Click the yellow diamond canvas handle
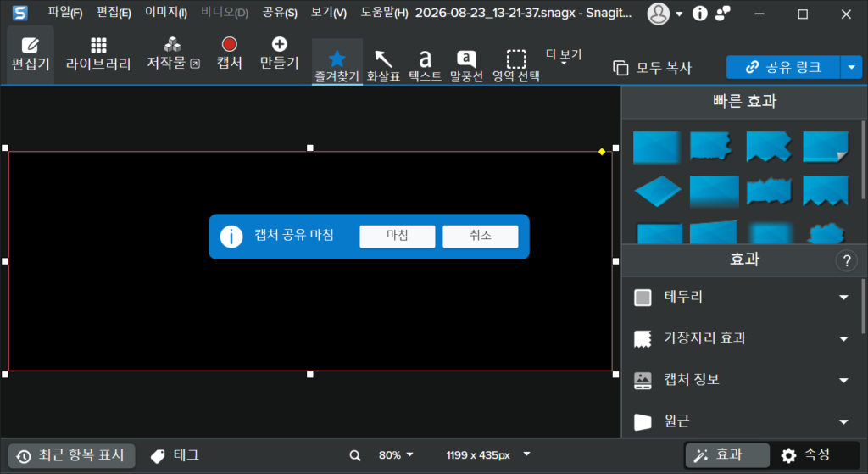This screenshot has height=474, width=868. tap(602, 152)
